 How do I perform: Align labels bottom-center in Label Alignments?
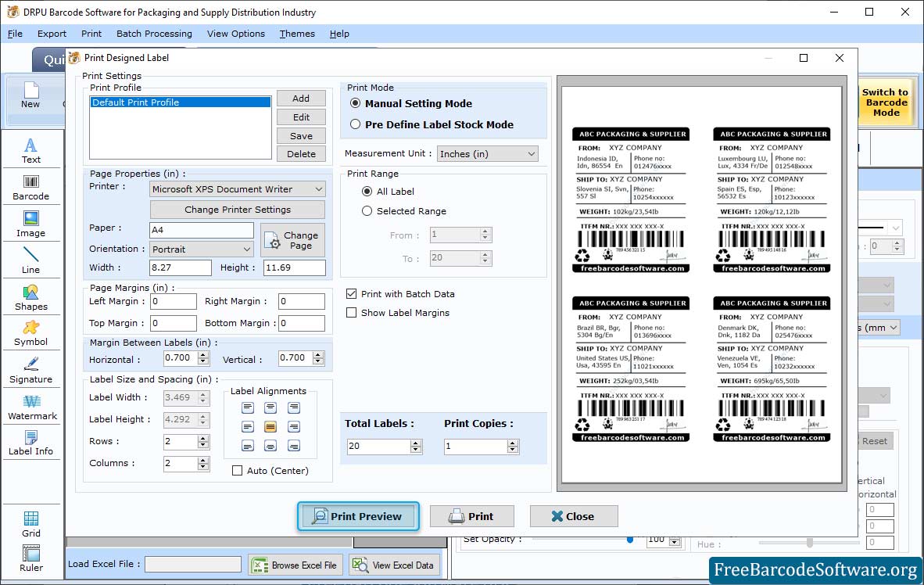(x=270, y=445)
